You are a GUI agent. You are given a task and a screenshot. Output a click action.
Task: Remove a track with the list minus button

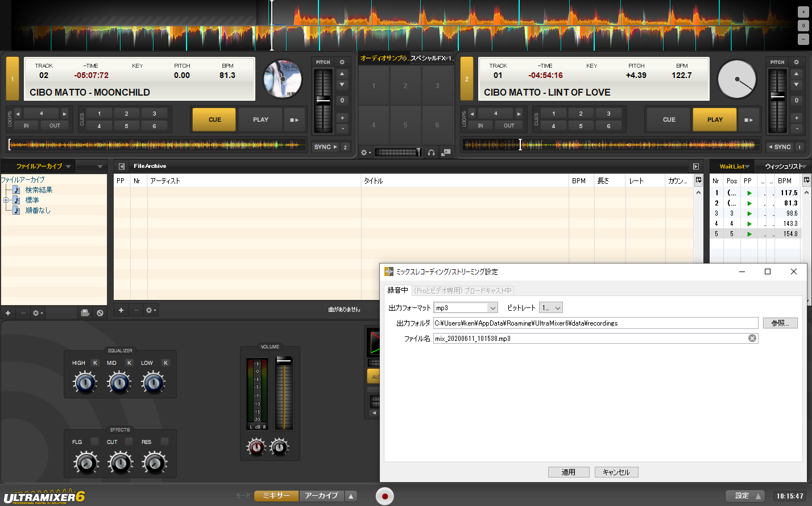click(x=136, y=310)
